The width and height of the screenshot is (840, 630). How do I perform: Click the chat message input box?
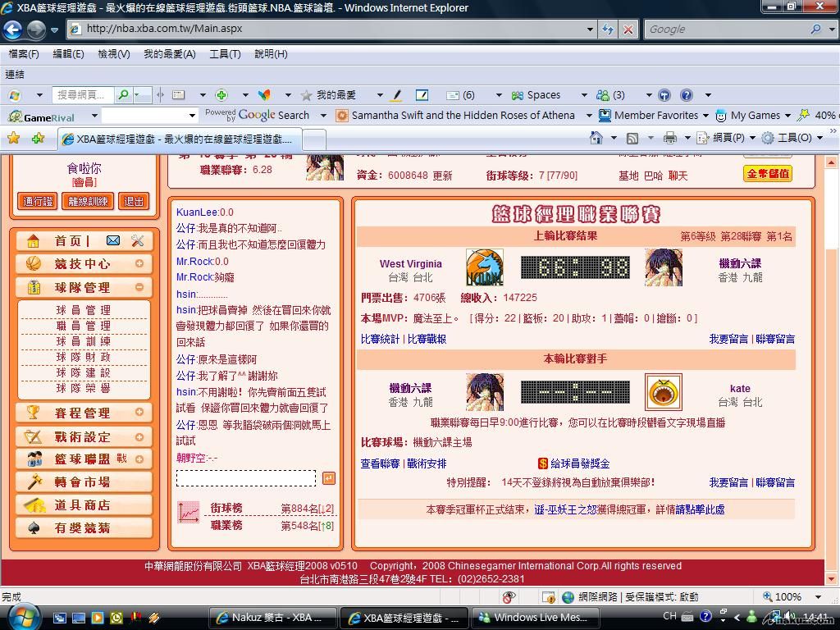[x=246, y=478]
